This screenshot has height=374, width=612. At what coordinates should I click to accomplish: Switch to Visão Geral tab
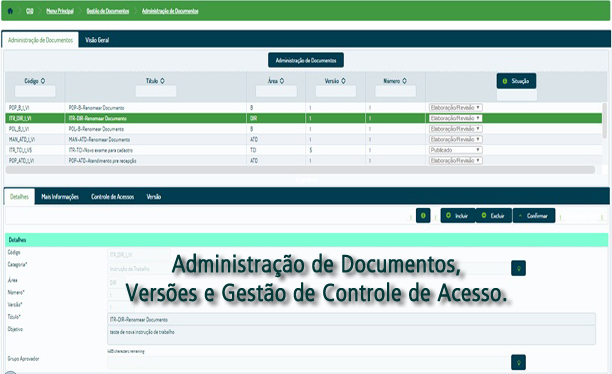coord(97,40)
